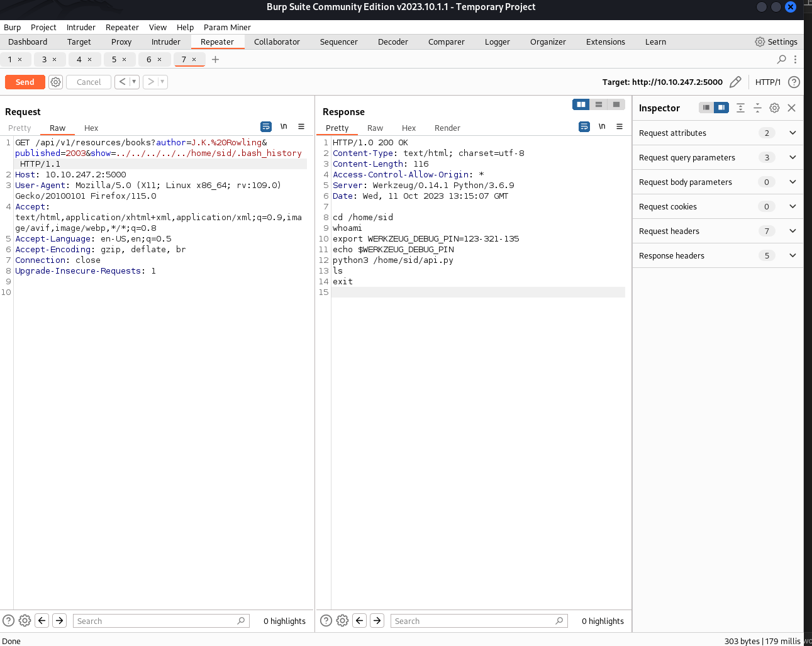This screenshot has width=812, height=646.
Task: Switch response view to Raw
Action: pyautogui.click(x=375, y=128)
